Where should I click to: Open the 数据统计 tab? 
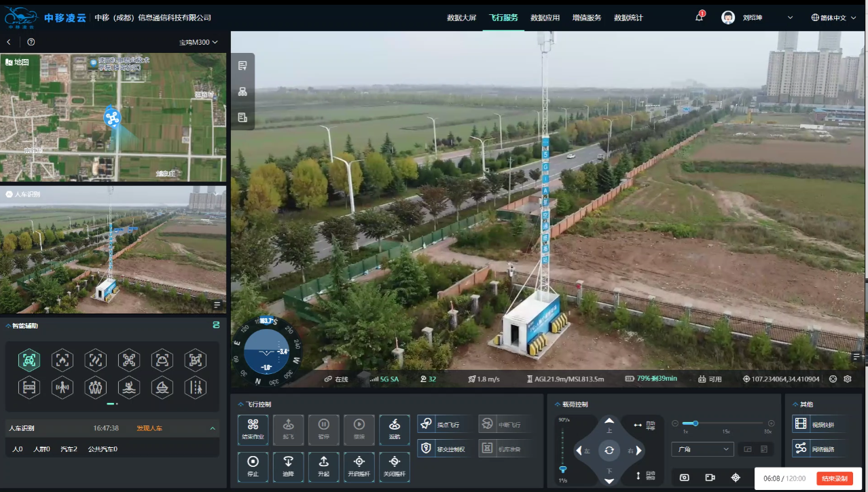tap(628, 18)
